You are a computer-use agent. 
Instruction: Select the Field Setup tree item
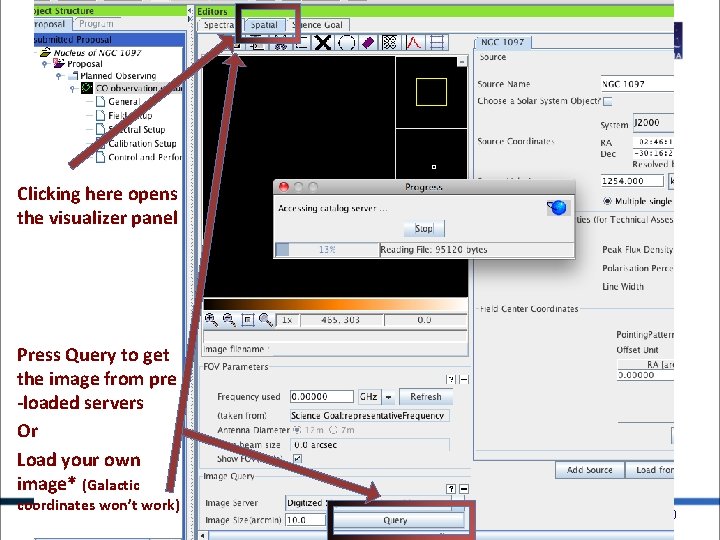click(130, 116)
